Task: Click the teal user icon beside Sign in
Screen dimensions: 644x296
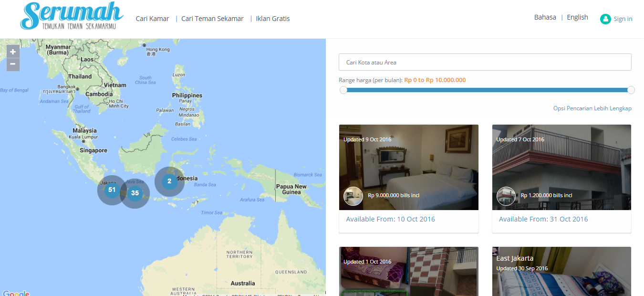Action: click(x=605, y=19)
